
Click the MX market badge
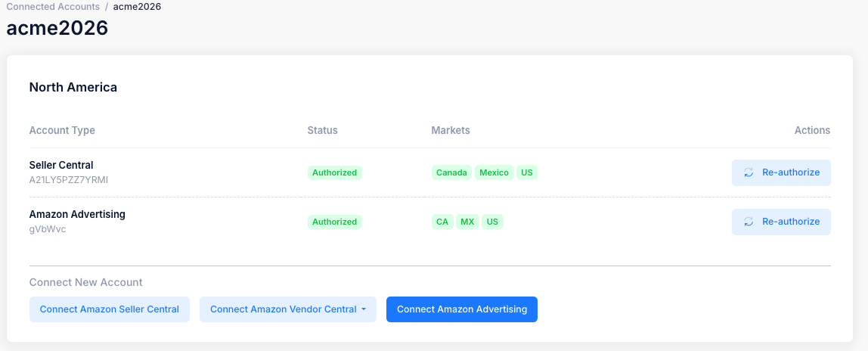click(467, 222)
